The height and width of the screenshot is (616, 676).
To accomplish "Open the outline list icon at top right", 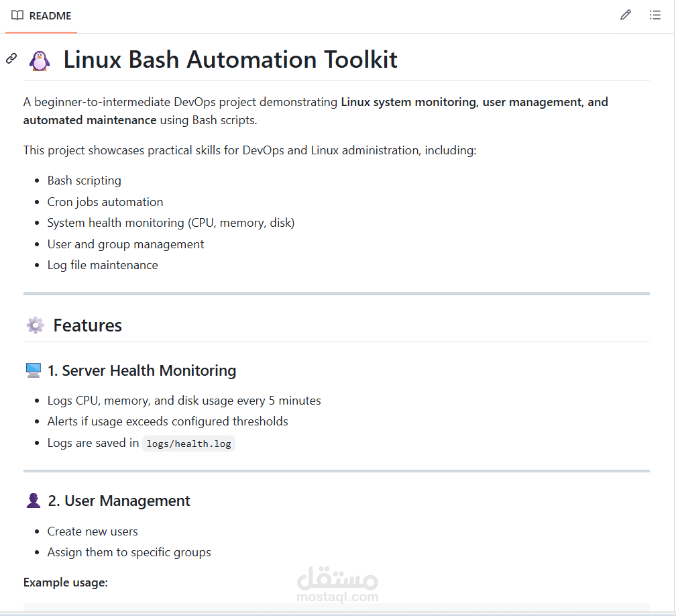I will click(x=655, y=14).
